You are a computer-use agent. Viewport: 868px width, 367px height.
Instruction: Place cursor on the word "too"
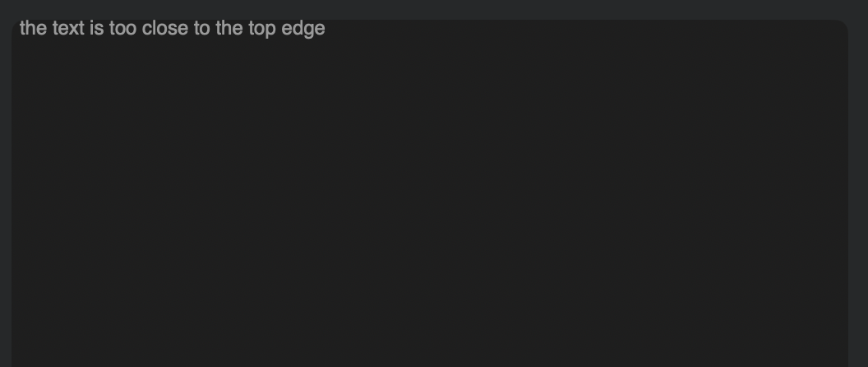coord(122,29)
